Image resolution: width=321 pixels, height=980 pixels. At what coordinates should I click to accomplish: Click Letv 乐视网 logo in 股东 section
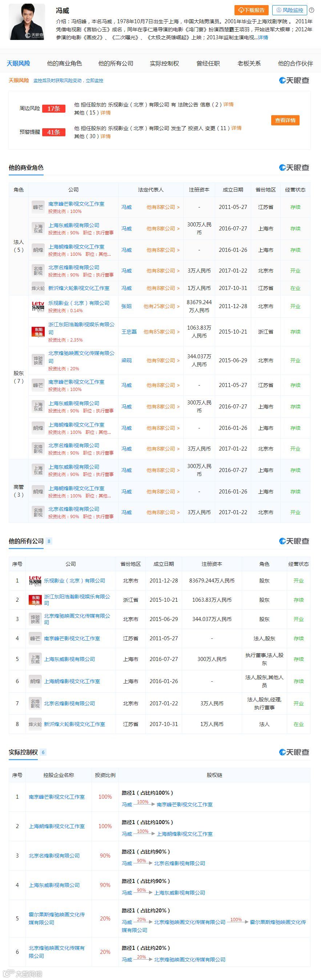(x=38, y=306)
